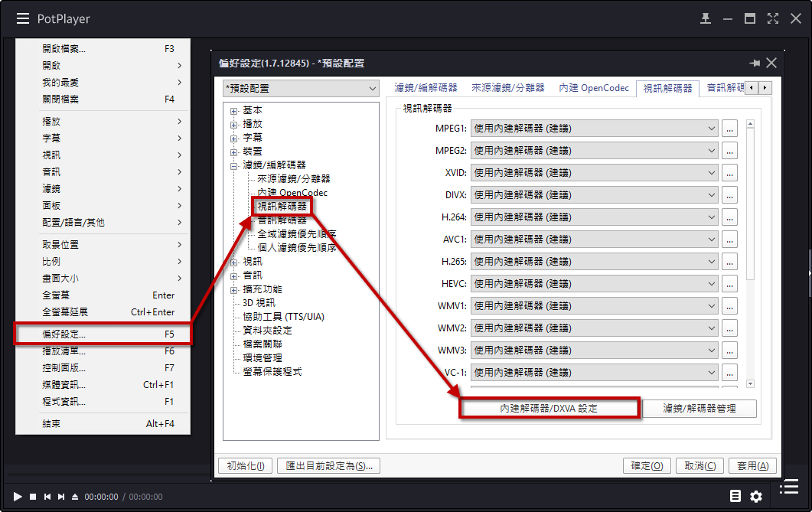Image resolution: width=812 pixels, height=512 pixels.
Task: Click the 初始化(I) button
Action: tap(246, 466)
